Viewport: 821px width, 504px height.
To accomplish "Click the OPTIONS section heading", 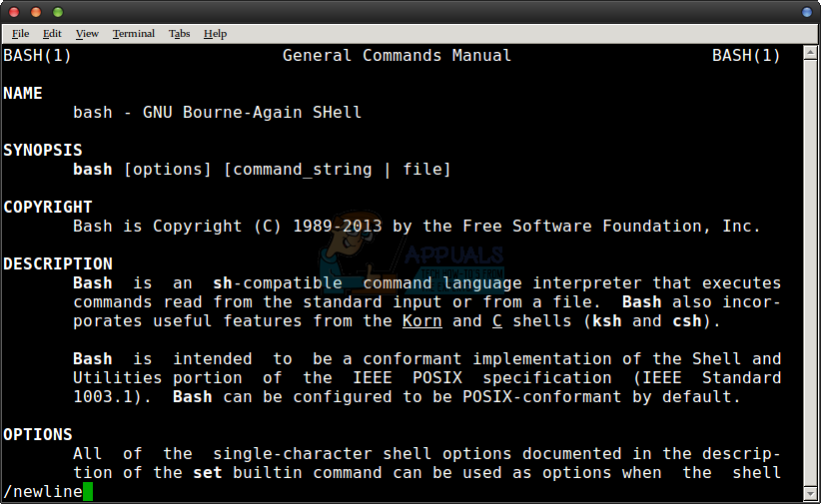I will 38,434.
